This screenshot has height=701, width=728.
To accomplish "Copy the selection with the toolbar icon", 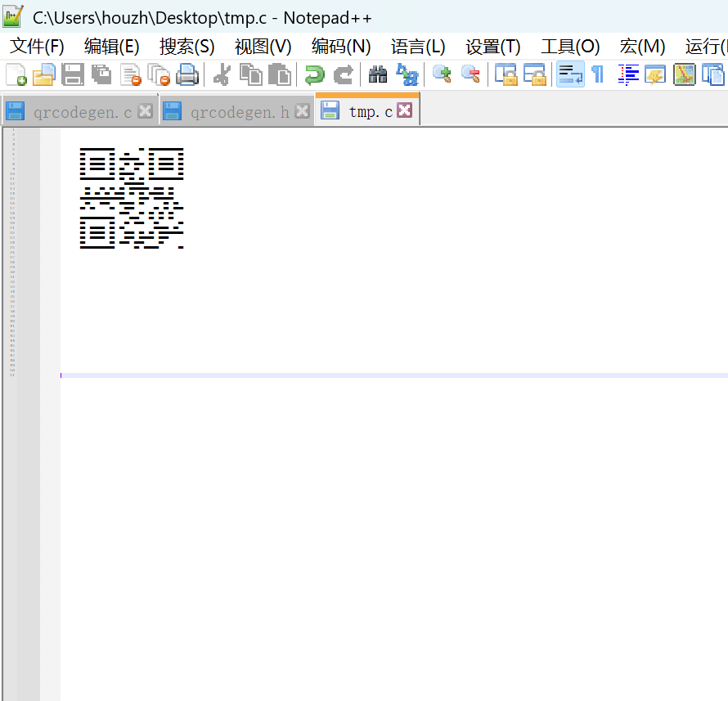I will point(251,74).
